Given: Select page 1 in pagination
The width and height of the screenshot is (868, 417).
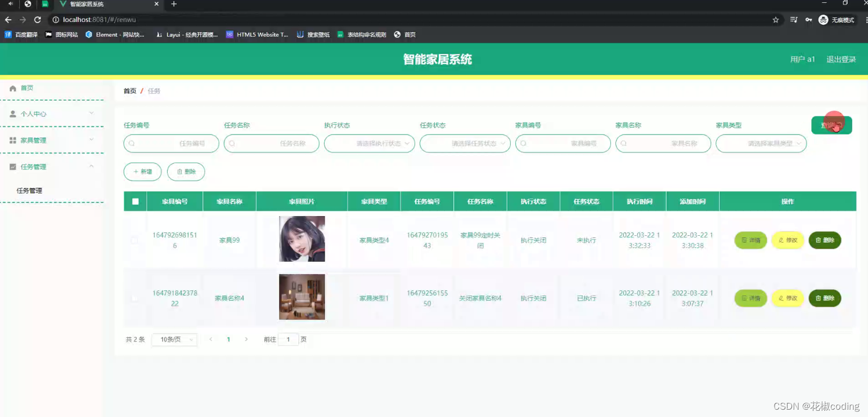Looking at the screenshot, I should [228, 339].
